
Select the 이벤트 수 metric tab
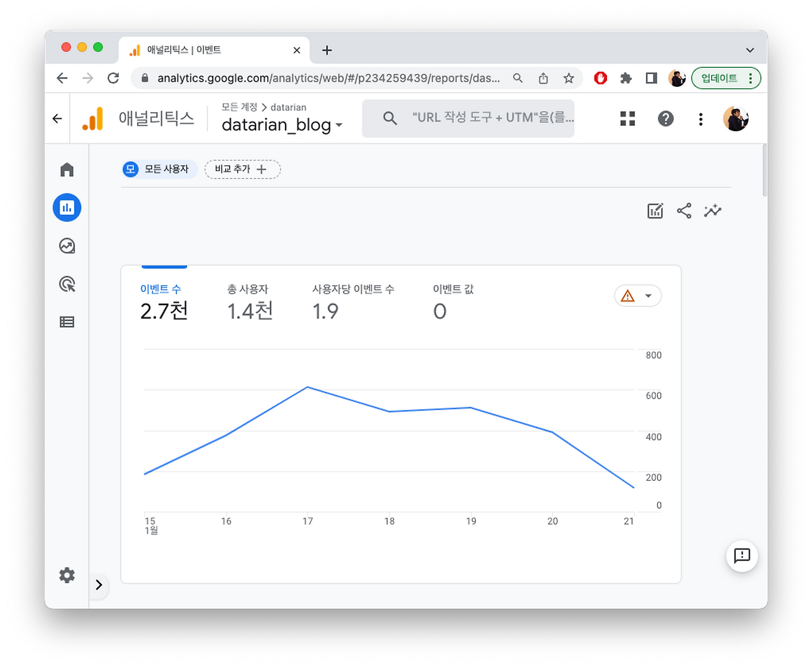(x=164, y=302)
